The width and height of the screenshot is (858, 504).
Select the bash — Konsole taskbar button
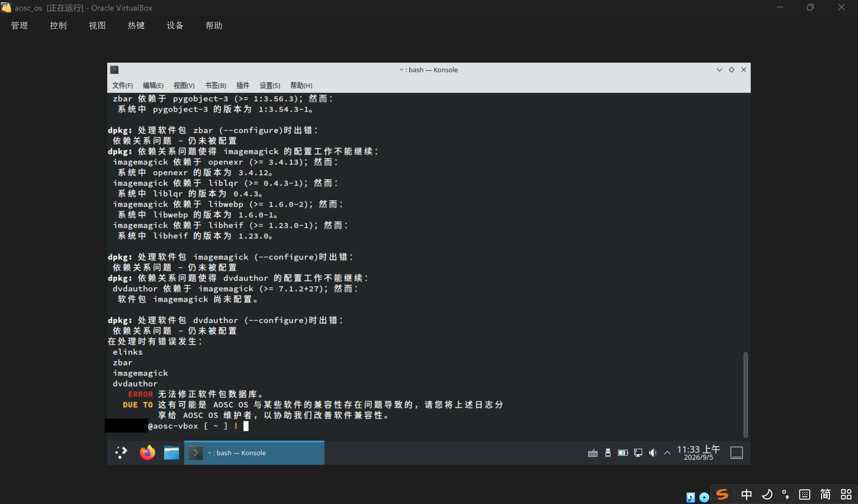(254, 453)
